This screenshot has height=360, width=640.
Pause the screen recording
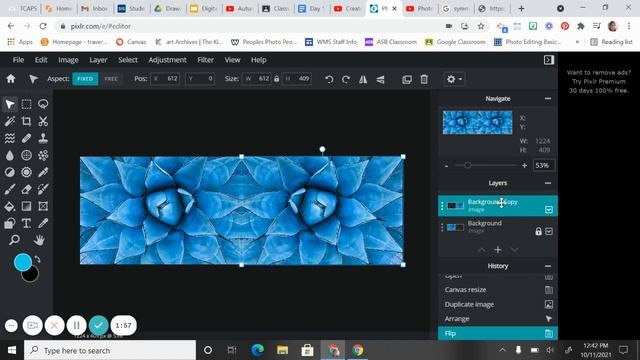point(76,325)
